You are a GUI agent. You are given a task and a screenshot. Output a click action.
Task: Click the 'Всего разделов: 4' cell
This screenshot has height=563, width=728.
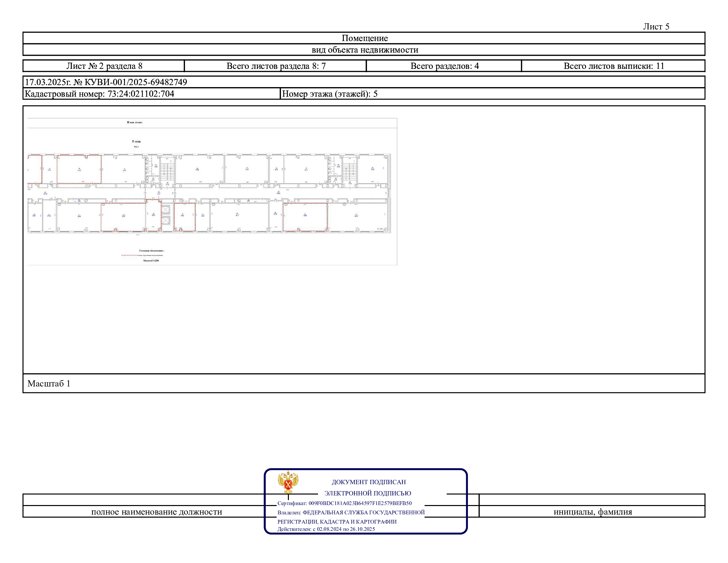(444, 66)
